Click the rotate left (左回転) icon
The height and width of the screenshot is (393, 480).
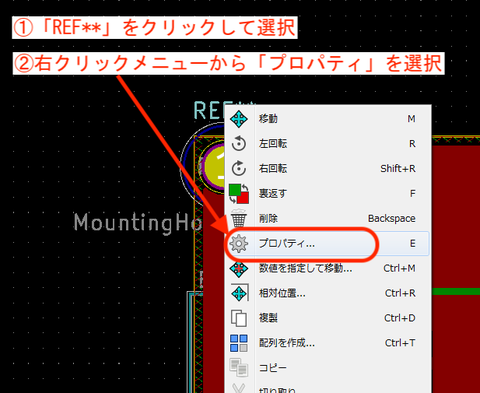[239, 144]
